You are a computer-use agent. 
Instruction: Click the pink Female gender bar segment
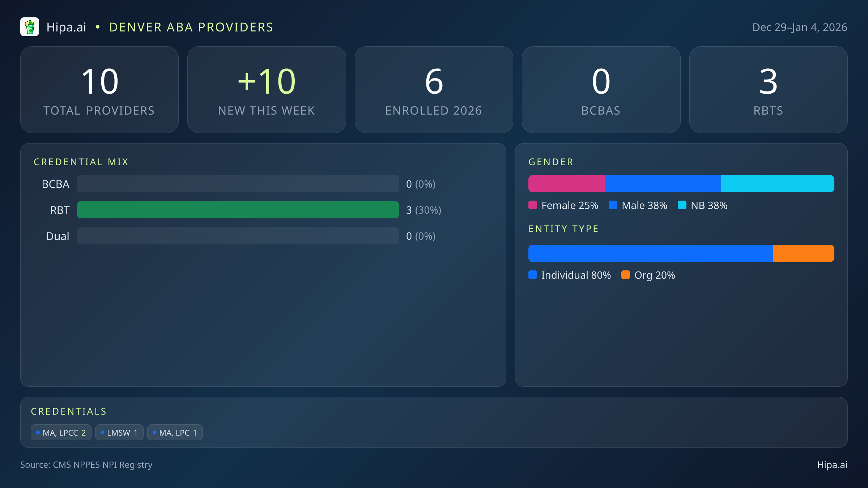coord(566,184)
